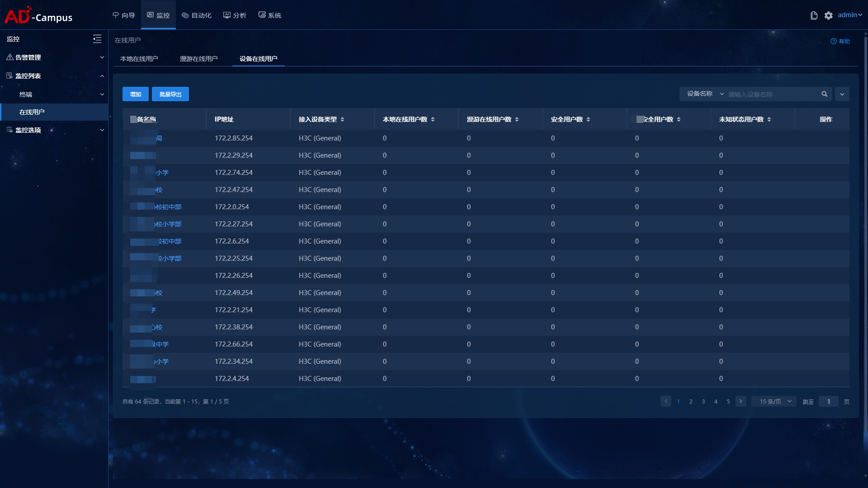The height and width of the screenshot is (488, 868).
Task: Expand advanced search chevron button
Action: [x=842, y=94]
